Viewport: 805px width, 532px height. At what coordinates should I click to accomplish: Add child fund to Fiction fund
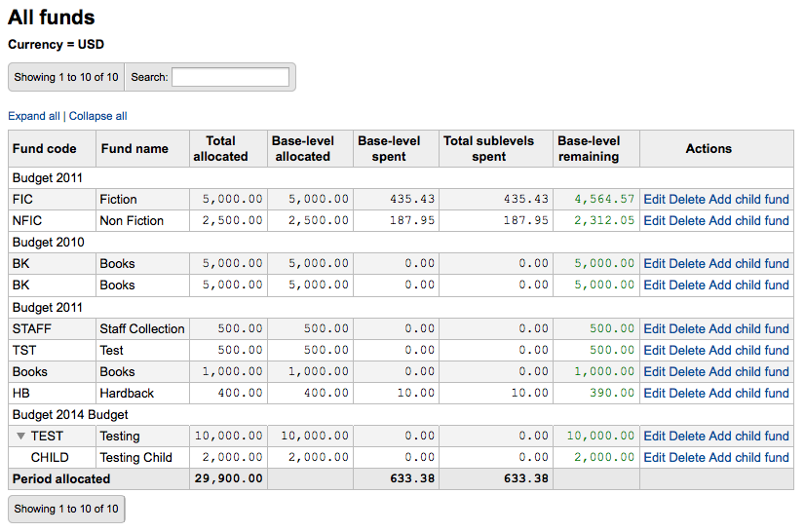[748, 199]
